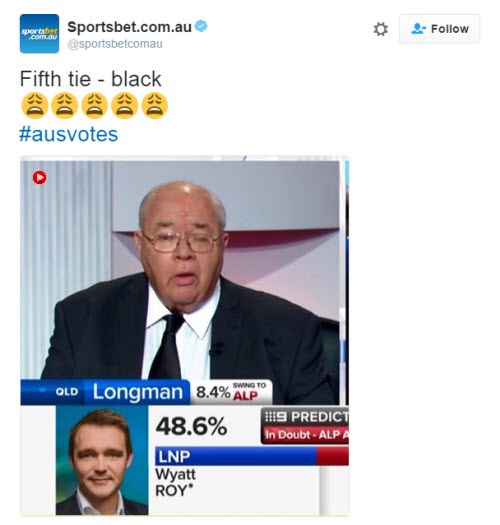This screenshot has width=500, height=525.
Task: Open the #ausvotes hashtag
Action: click(69, 134)
